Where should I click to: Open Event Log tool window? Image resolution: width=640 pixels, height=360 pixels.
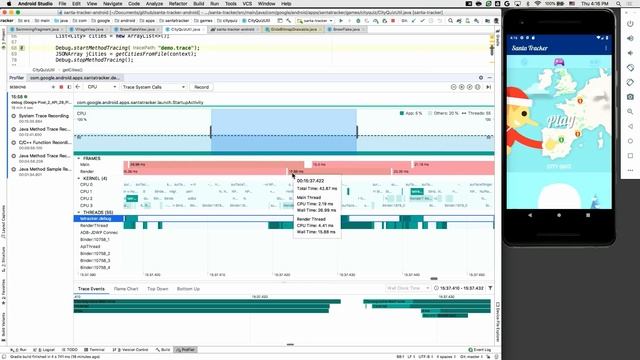[x=479, y=350]
